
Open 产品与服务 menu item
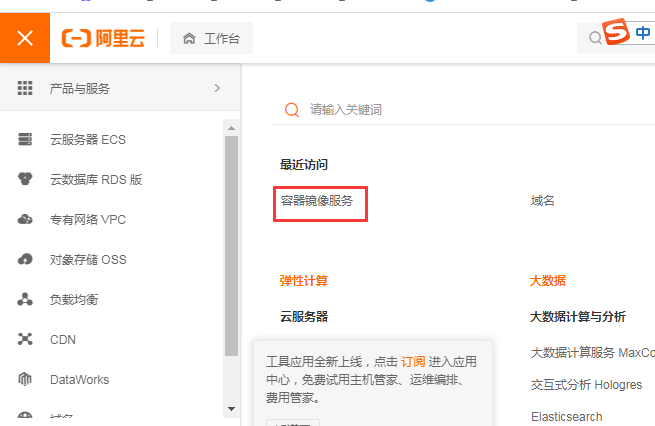[x=120, y=88]
